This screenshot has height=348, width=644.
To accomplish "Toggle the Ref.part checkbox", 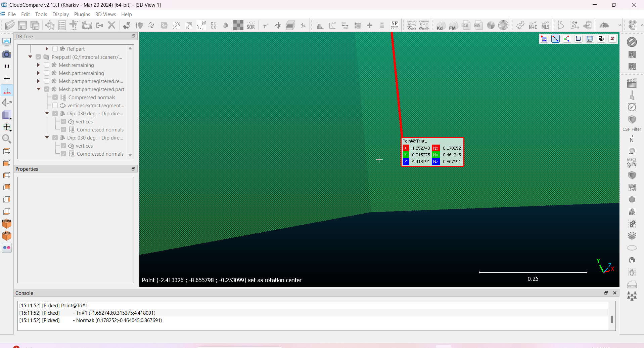I will click(55, 49).
